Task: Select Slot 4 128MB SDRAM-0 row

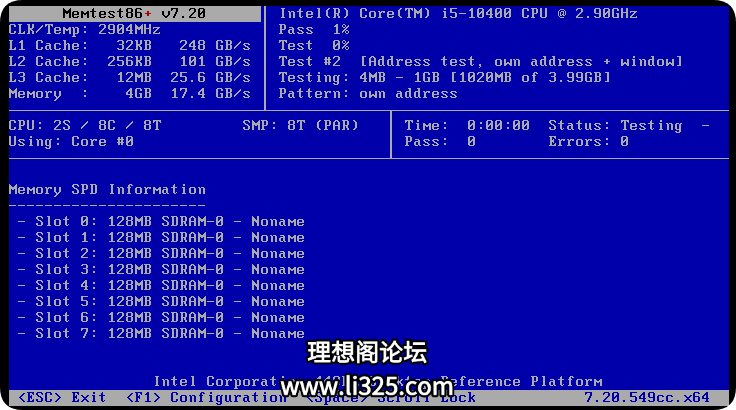Action: point(161,286)
